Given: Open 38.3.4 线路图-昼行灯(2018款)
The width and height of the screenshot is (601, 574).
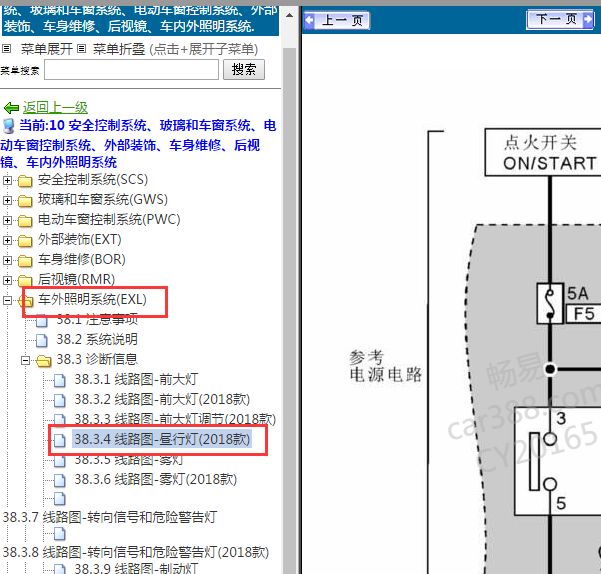Looking at the screenshot, I should [162, 439].
